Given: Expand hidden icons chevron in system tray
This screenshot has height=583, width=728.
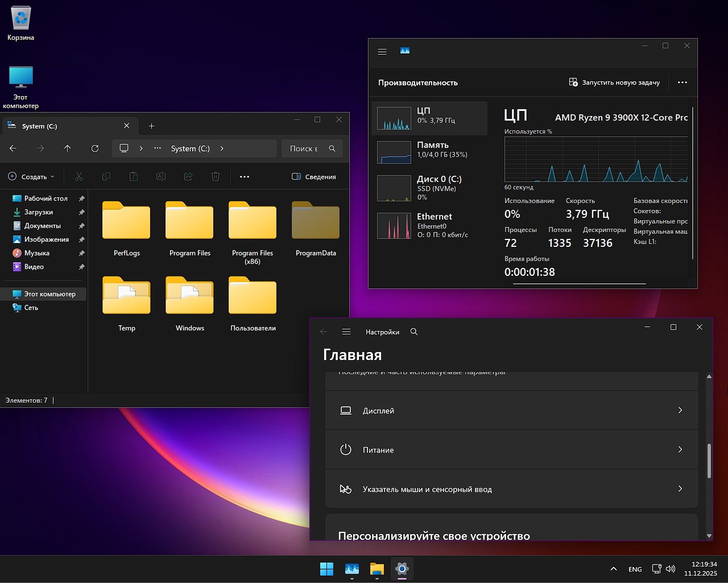Looking at the screenshot, I should click(x=613, y=569).
